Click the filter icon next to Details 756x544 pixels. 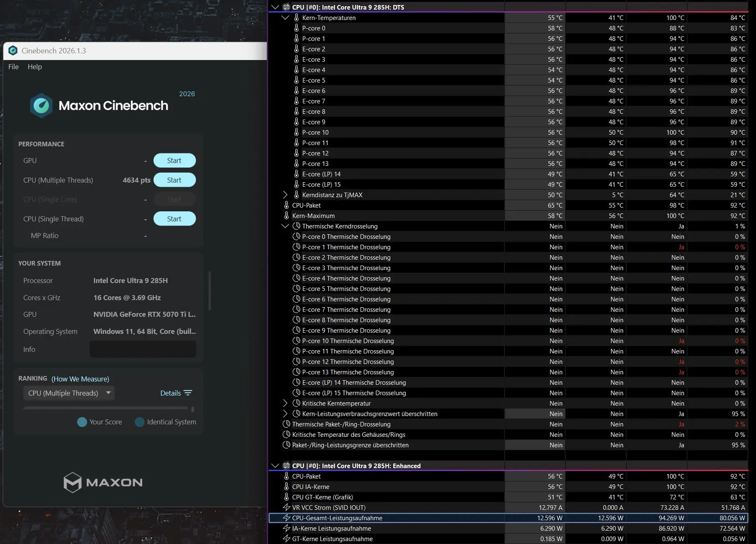coord(188,393)
